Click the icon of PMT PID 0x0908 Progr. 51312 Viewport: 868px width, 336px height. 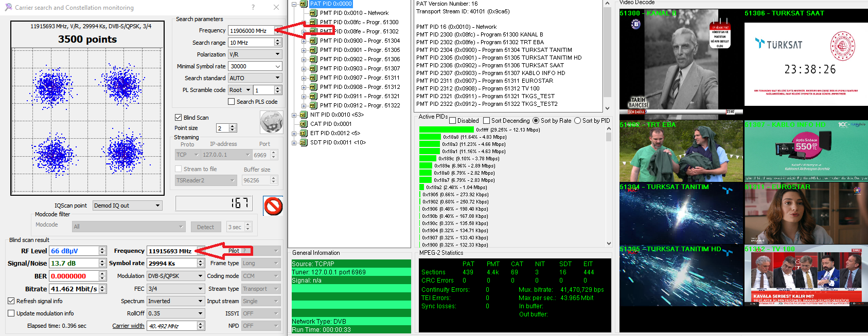pyautogui.click(x=313, y=87)
